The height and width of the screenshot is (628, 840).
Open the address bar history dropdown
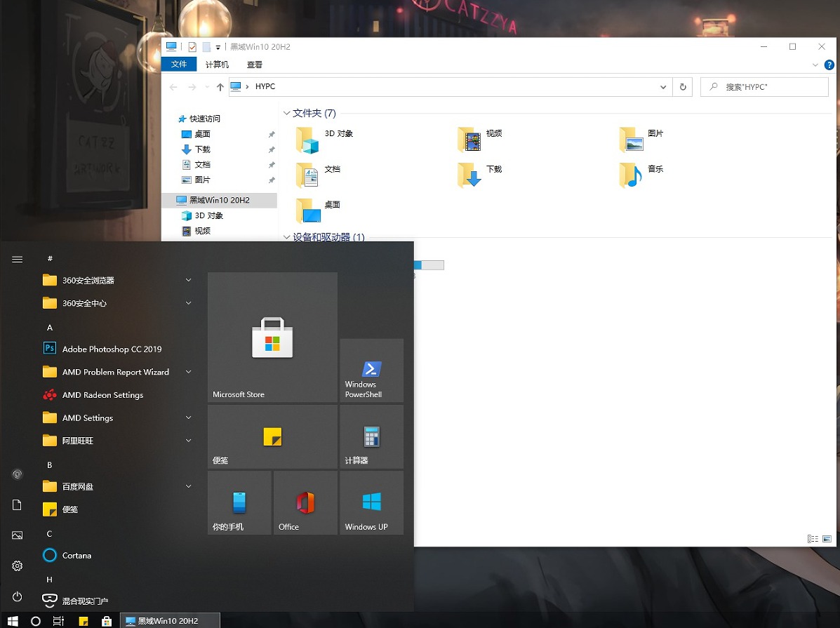pos(663,87)
